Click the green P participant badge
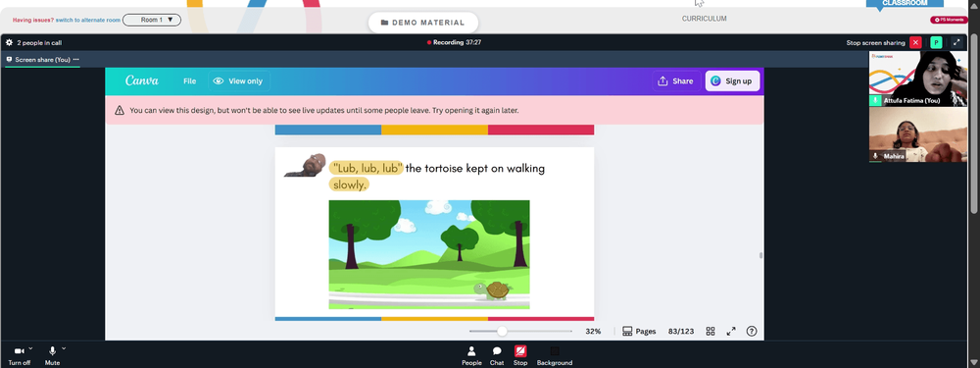Viewport: 980px width, 368px height. (x=936, y=42)
